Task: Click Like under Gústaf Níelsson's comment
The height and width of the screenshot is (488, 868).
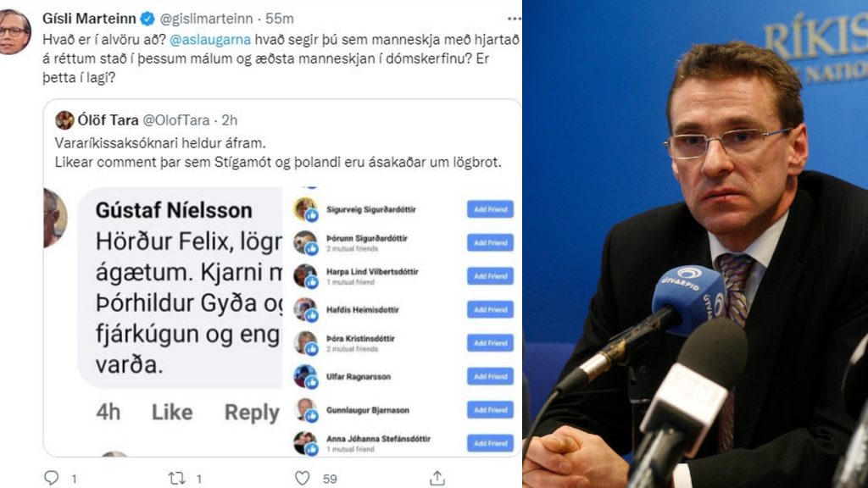Action: click(x=172, y=413)
